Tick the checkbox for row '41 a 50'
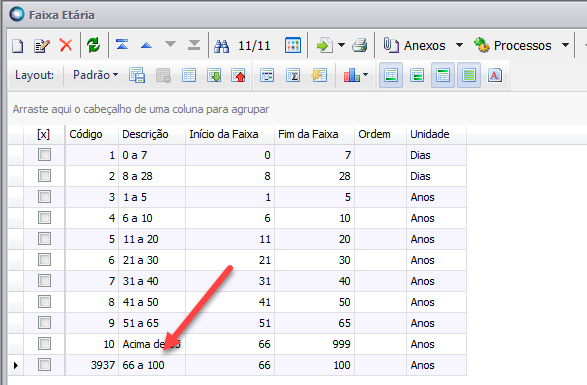587x385 pixels. pyautogui.click(x=45, y=301)
